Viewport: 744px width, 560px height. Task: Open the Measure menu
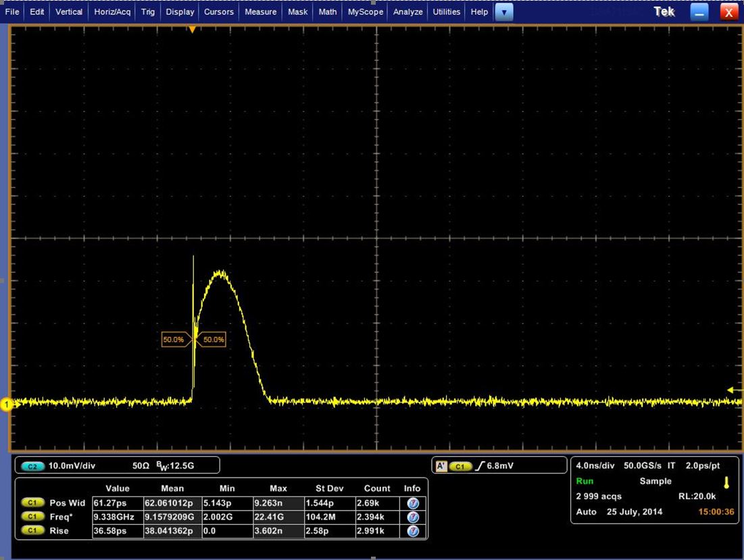point(260,11)
